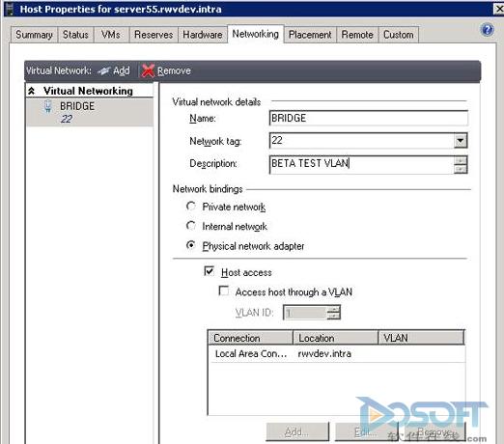
Task: Open the VMs tab
Action: coord(111,35)
